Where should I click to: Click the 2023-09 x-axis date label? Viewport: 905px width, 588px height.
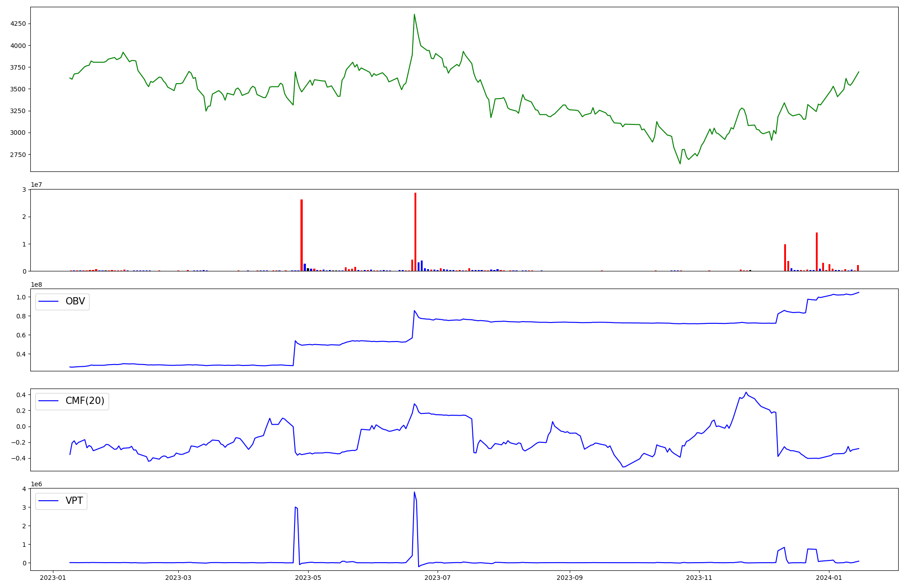tap(570, 577)
